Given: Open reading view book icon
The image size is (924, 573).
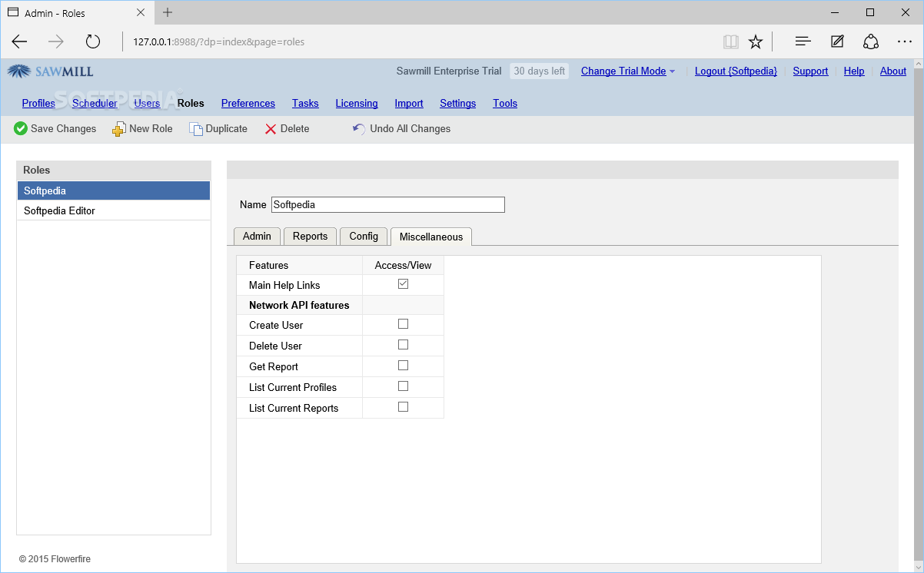Looking at the screenshot, I should [731, 41].
